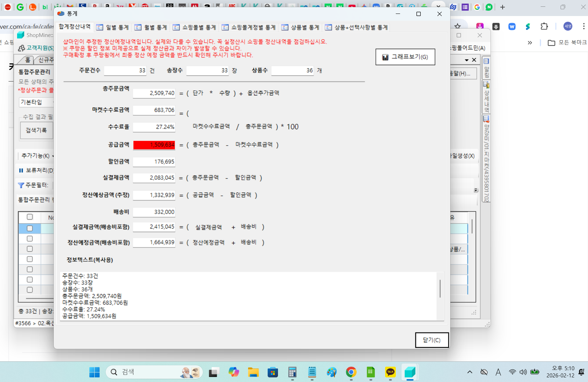Screen dimensions: 588x382
Task: Click the red 공급금액 value field
Action: point(154,145)
